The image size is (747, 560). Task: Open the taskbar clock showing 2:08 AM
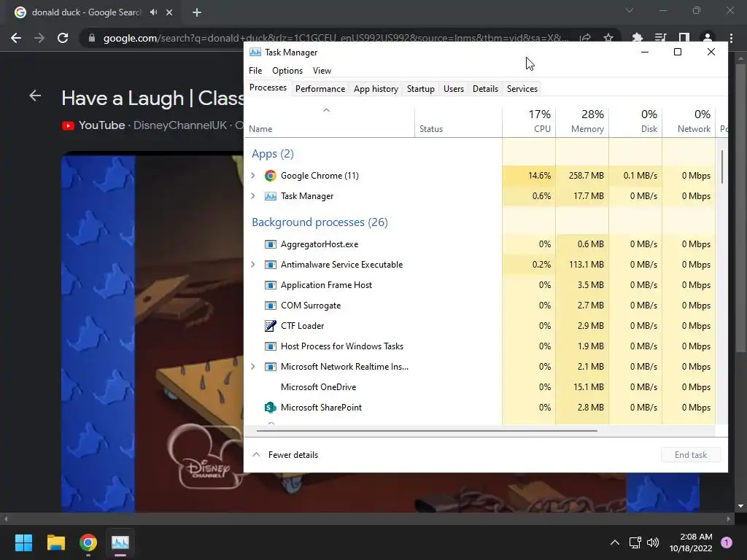pos(691,542)
